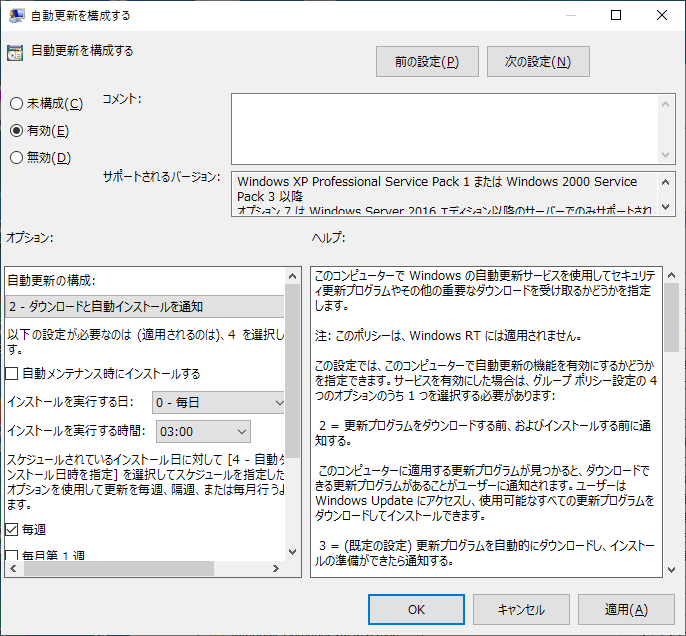Open the 自動更新の構成 dropdown
686x636 pixels.
pos(145,307)
